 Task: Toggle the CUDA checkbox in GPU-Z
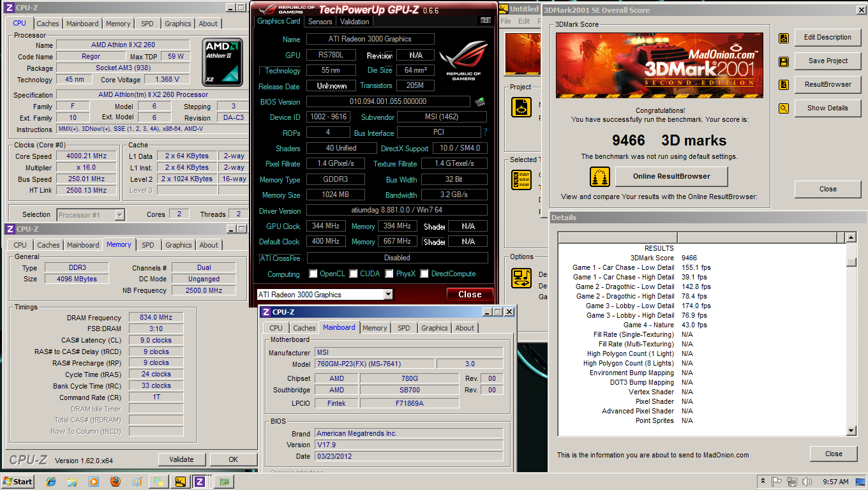354,274
